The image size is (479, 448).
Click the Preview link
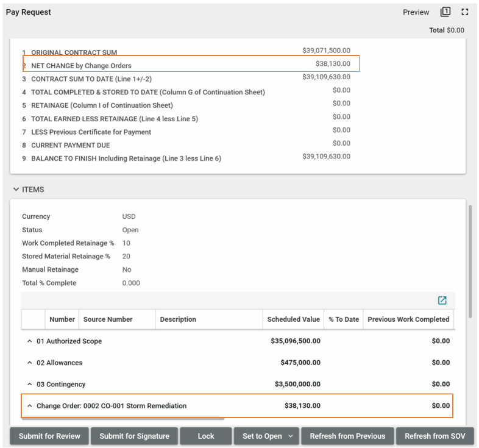[x=416, y=12]
